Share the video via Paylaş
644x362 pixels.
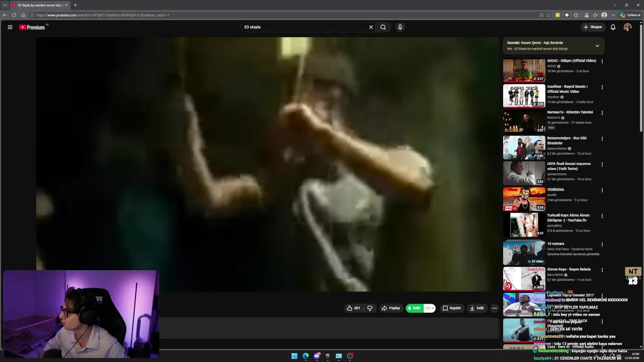click(390, 308)
